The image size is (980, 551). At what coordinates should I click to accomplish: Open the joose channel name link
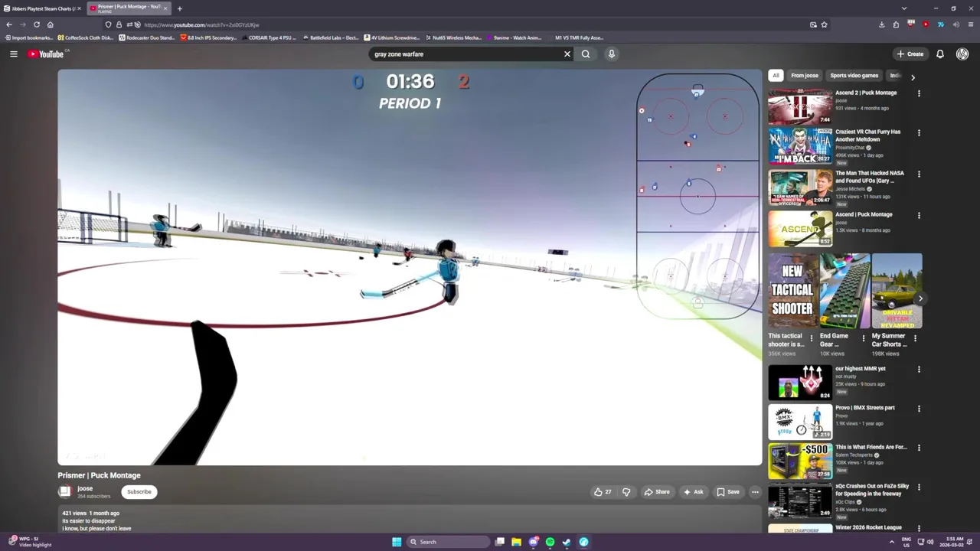[x=85, y=488]
